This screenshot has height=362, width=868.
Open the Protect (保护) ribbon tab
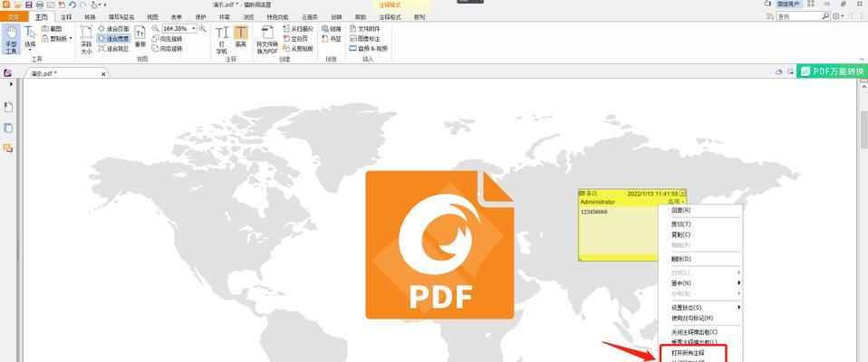pos(201,17)
